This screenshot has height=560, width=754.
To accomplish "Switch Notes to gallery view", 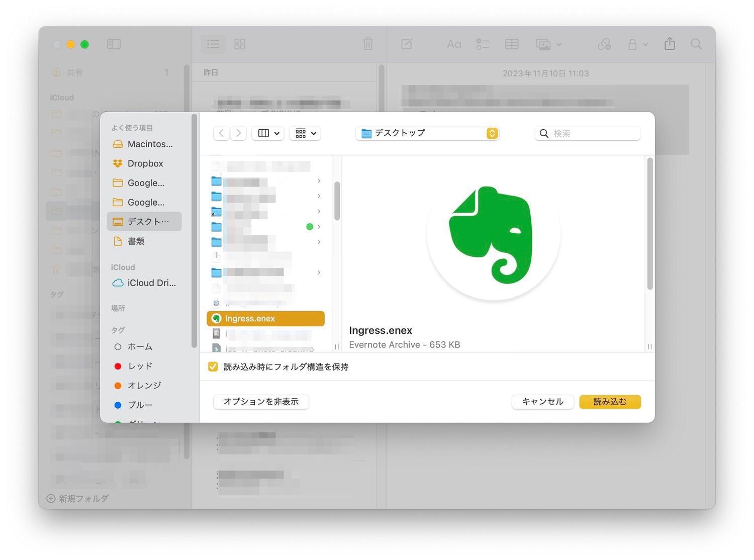I will 240,44.
